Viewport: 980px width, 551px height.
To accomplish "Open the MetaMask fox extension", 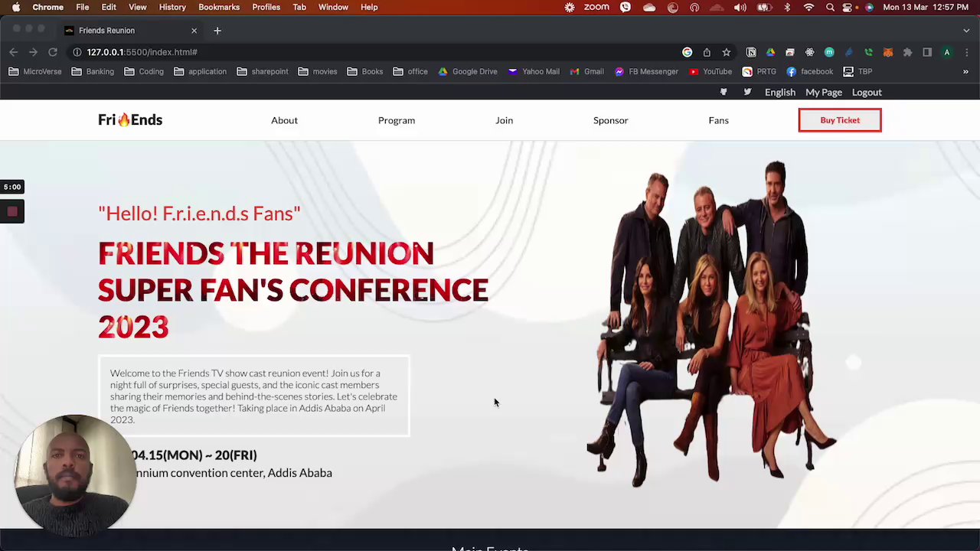I will pyautogui.click(x=888, y=52).
